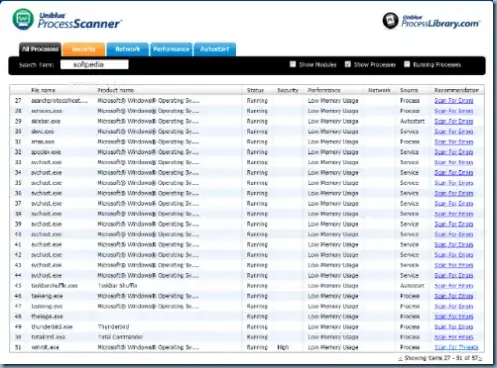The width and height of the screenshot is (497, 368).
Task: Sort by the Performance column header
Action: (x=324, y=90)
